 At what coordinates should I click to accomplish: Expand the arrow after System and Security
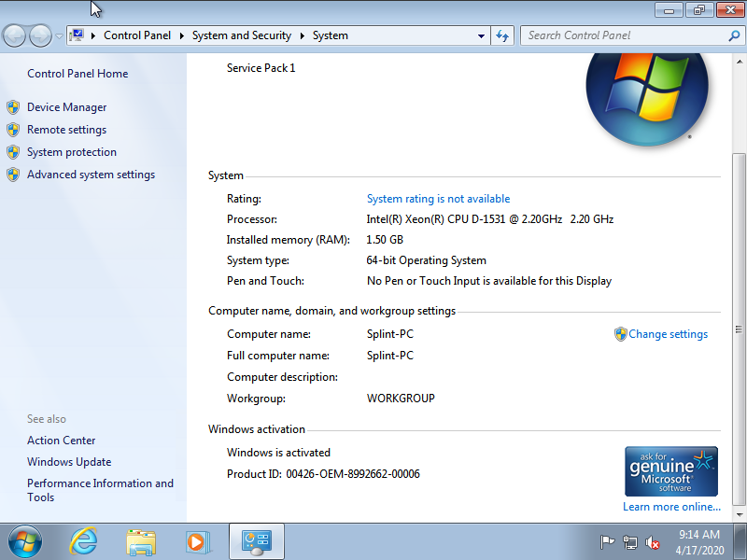click(x=302, y=35)
